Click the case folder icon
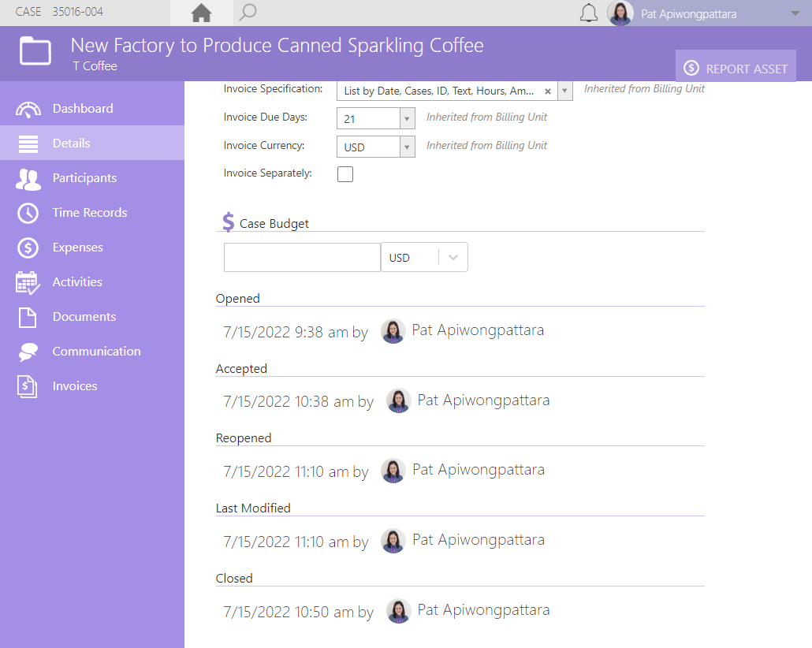 point(35,51)
